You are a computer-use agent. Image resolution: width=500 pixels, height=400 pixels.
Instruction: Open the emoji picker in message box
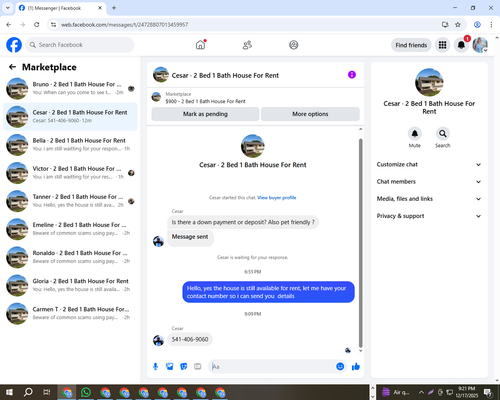pyautogui.click(x=340, y=367)
